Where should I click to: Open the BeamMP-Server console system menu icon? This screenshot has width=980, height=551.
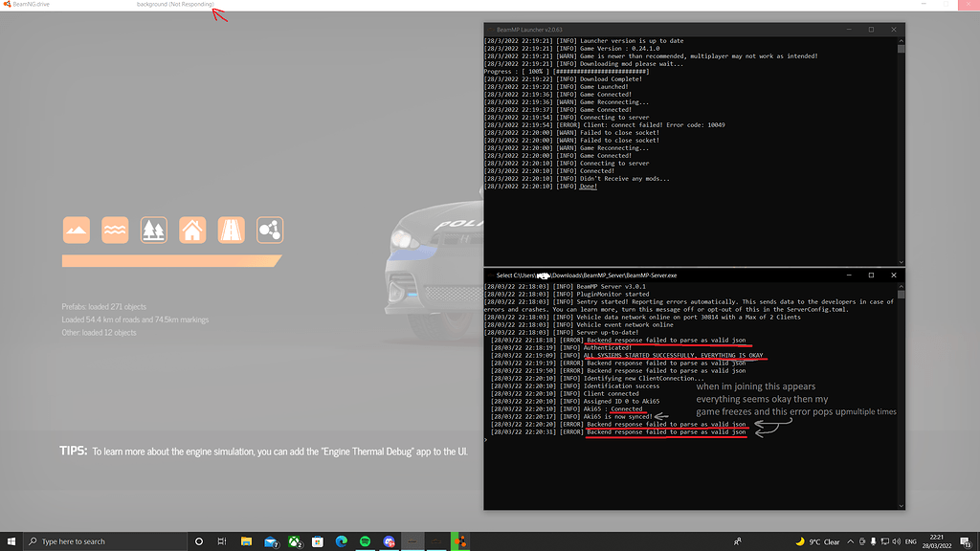(x=491, y=275)
